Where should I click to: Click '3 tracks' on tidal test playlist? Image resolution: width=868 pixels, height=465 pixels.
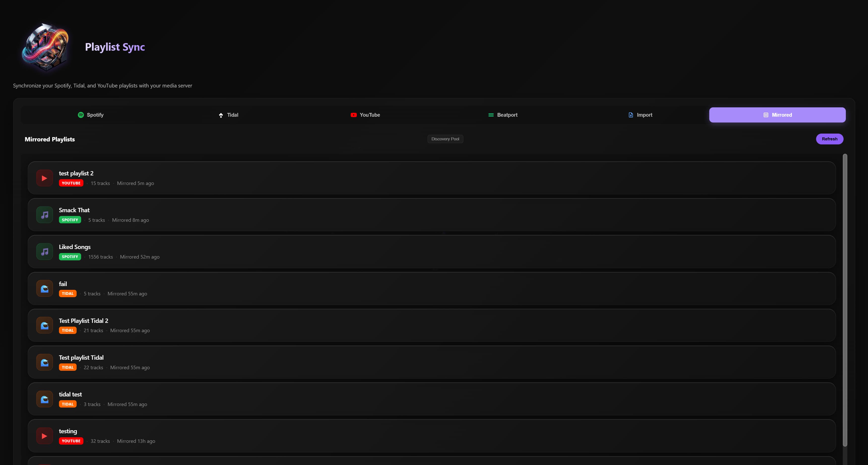[x=92, y=404]
